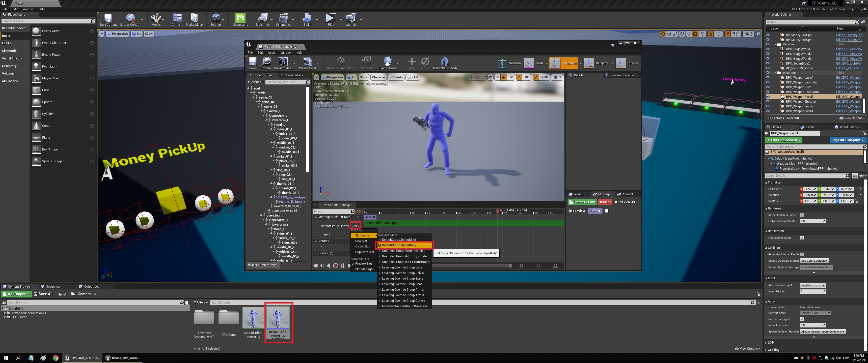Select Layering Override Group.Spine slot

(402, 279)
